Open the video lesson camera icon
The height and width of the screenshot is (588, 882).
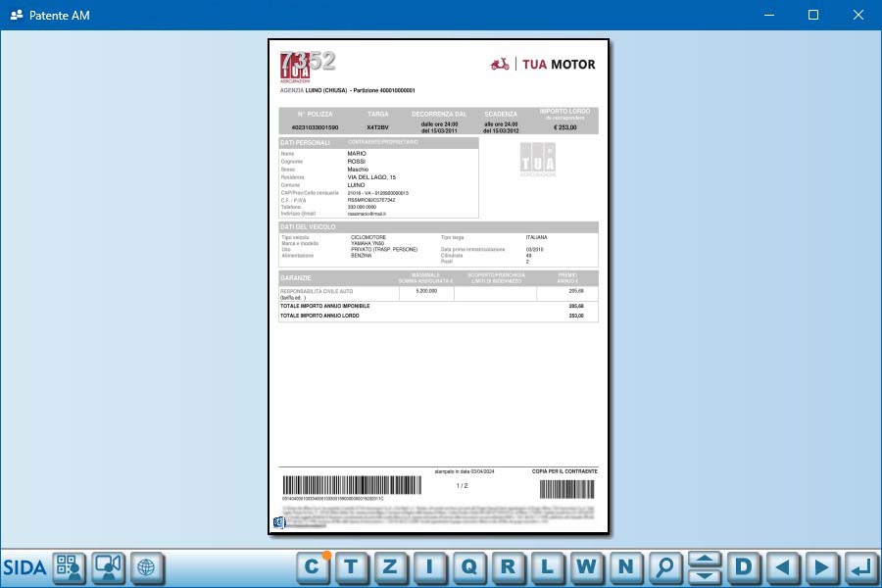point(108,566)
